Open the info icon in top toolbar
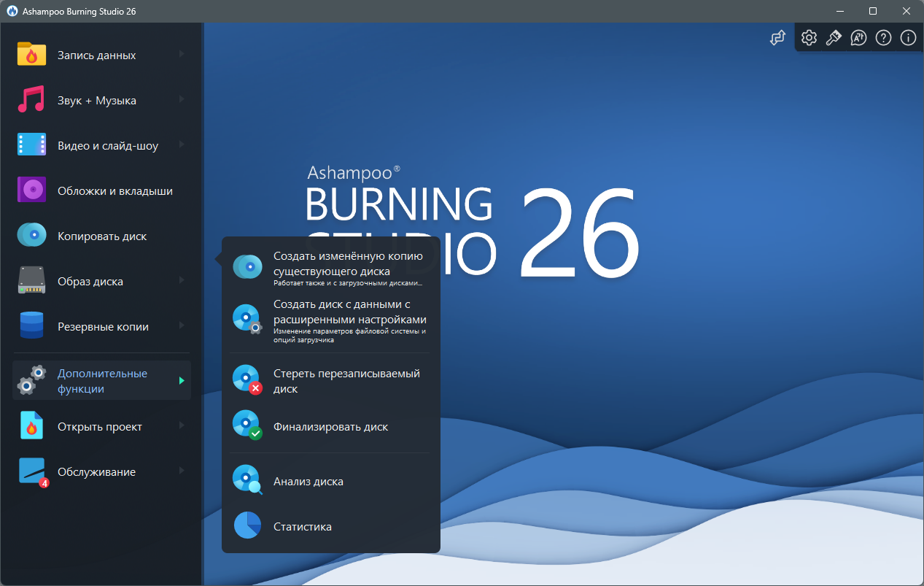The width and height of the screenshot is (924, 586). pos(908,38)
